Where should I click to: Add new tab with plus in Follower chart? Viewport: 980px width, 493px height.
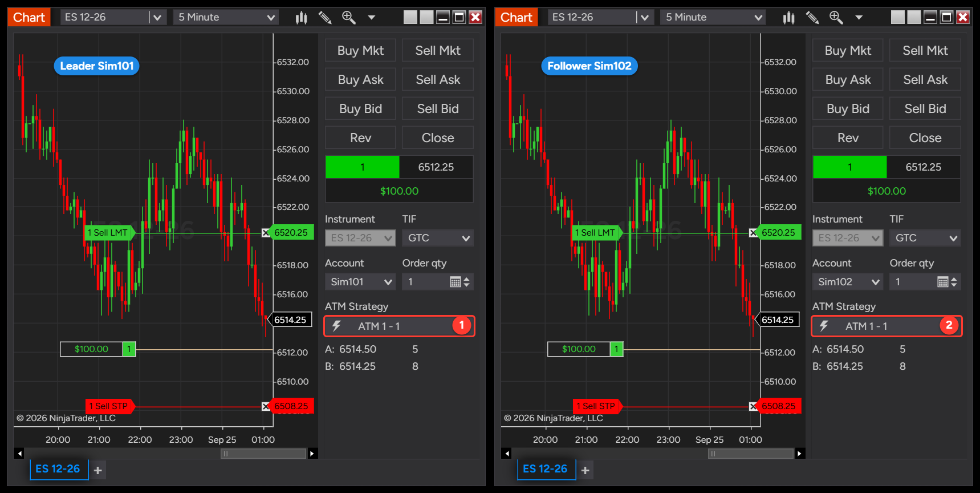(x=585, y=470)
